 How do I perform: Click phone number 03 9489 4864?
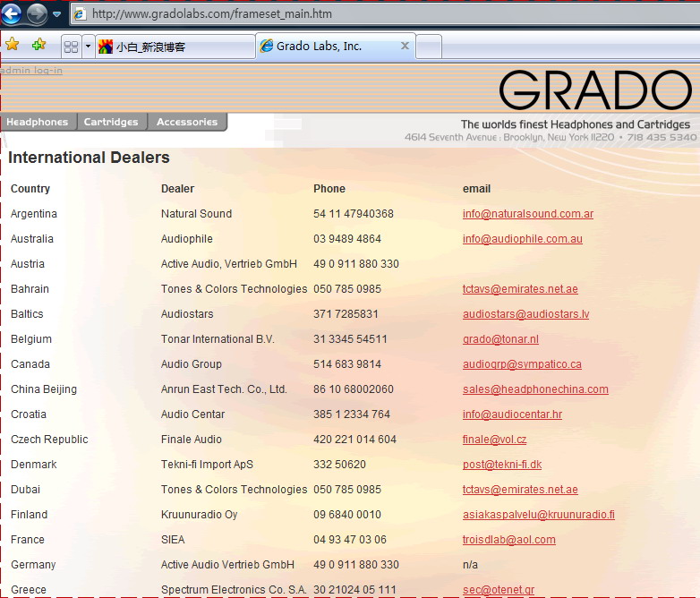[347, 239]
